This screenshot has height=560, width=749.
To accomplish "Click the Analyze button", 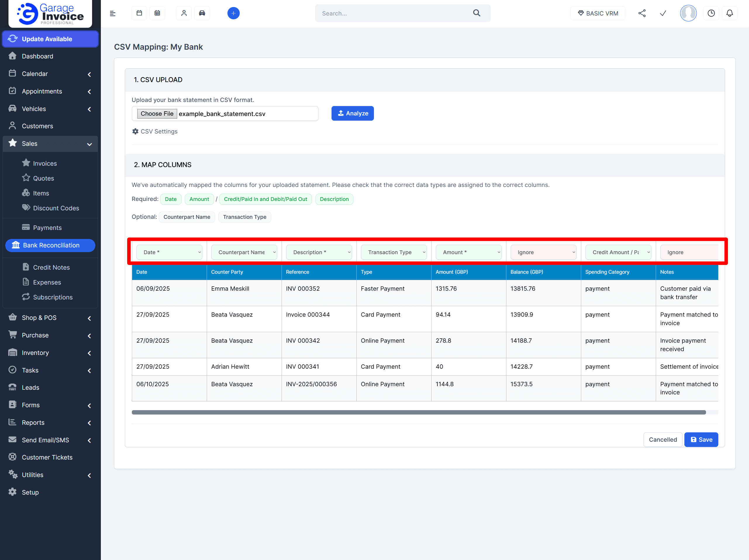I will [x=352, y=113].
